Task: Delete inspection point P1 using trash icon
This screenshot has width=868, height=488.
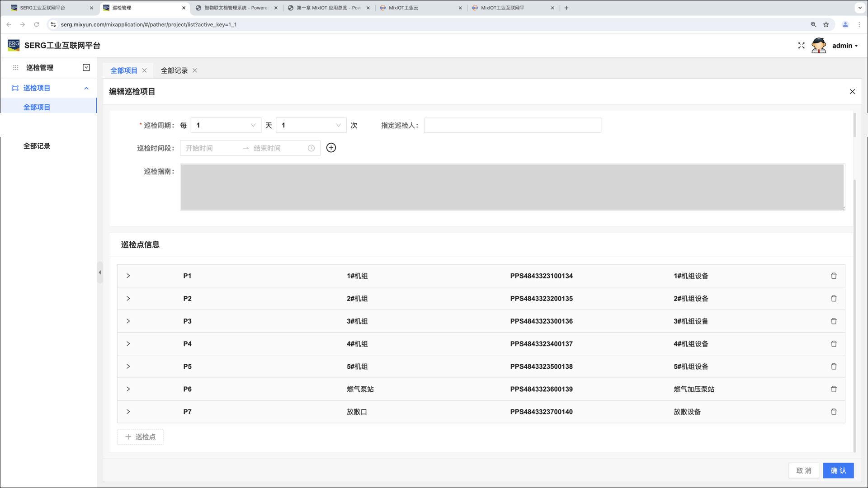Action: [834, 276]
